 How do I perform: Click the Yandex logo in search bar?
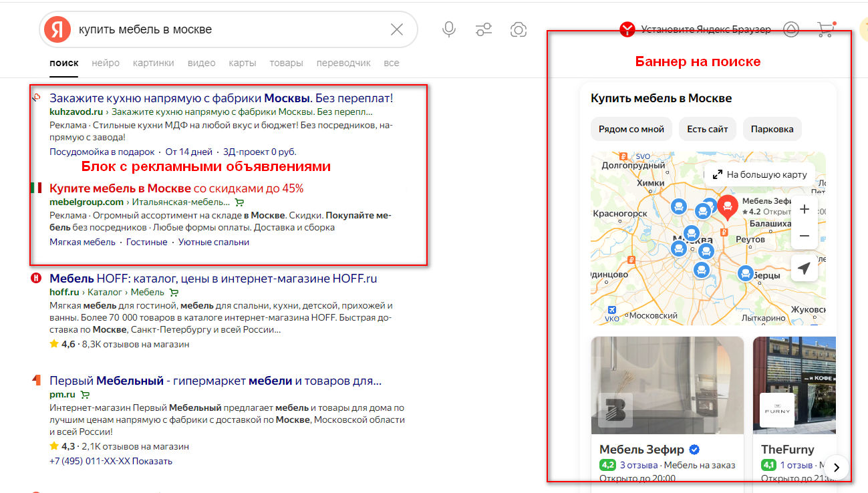[57, 29]
